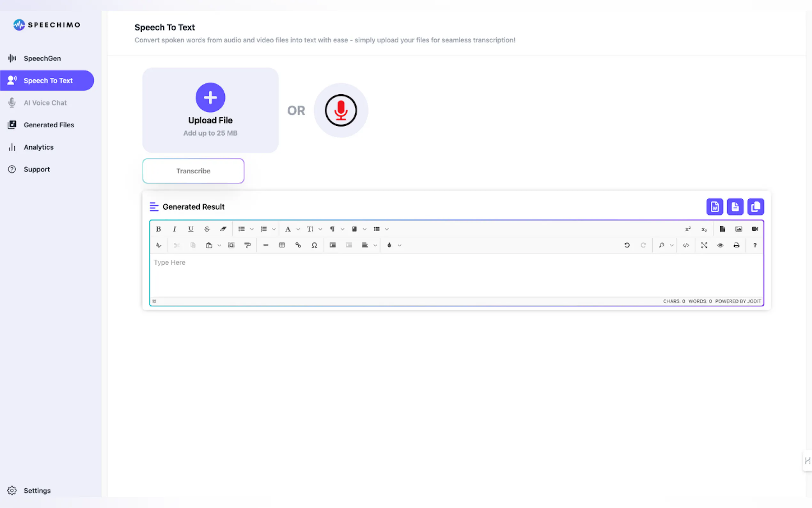This screenshot has height=508, width=812.
Task: Go to Analytics in the sidebar
Action: click(x=38, y=147)
